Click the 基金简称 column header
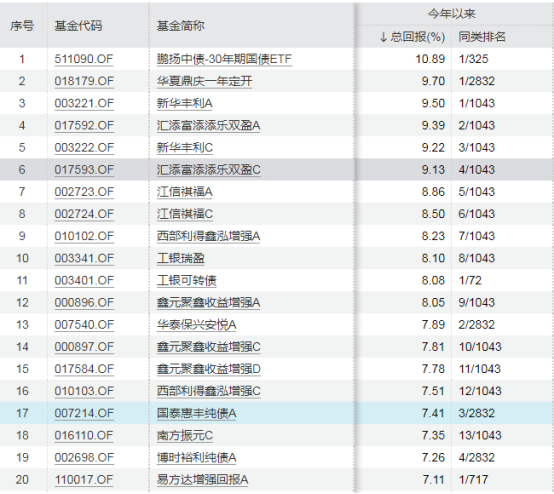 click(x=181, y=26)
